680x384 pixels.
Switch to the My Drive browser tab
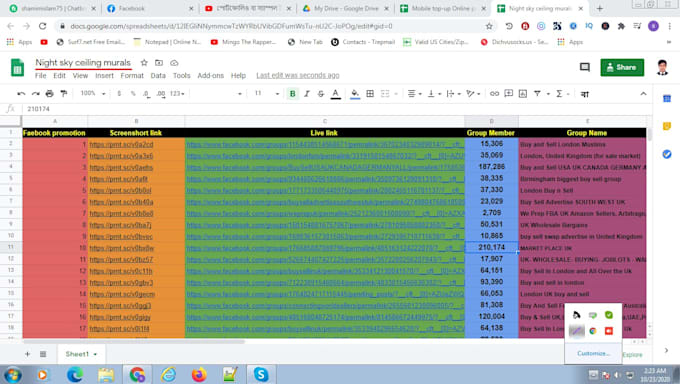[345, 8]
